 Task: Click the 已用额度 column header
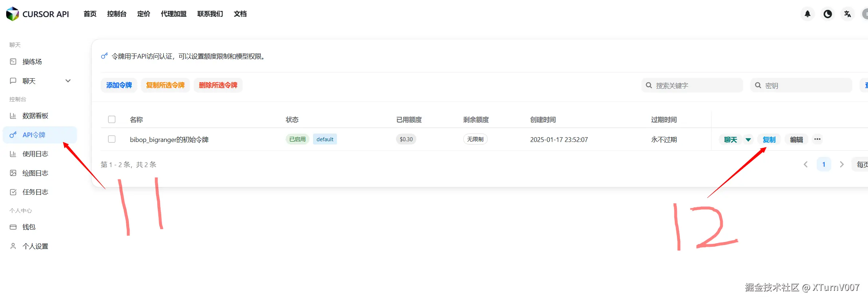click(409, 120)
